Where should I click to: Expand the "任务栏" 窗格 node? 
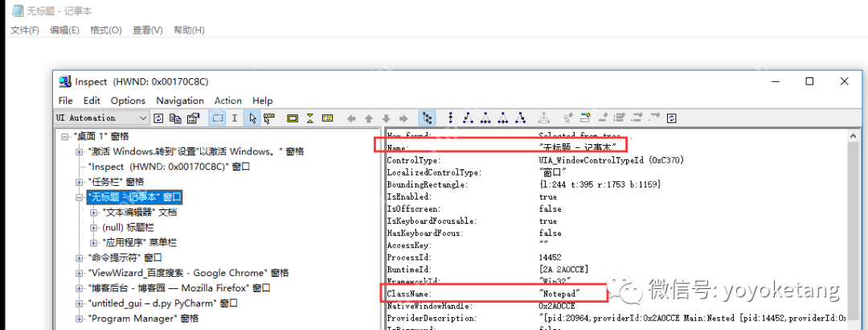(x=79, y=182)
